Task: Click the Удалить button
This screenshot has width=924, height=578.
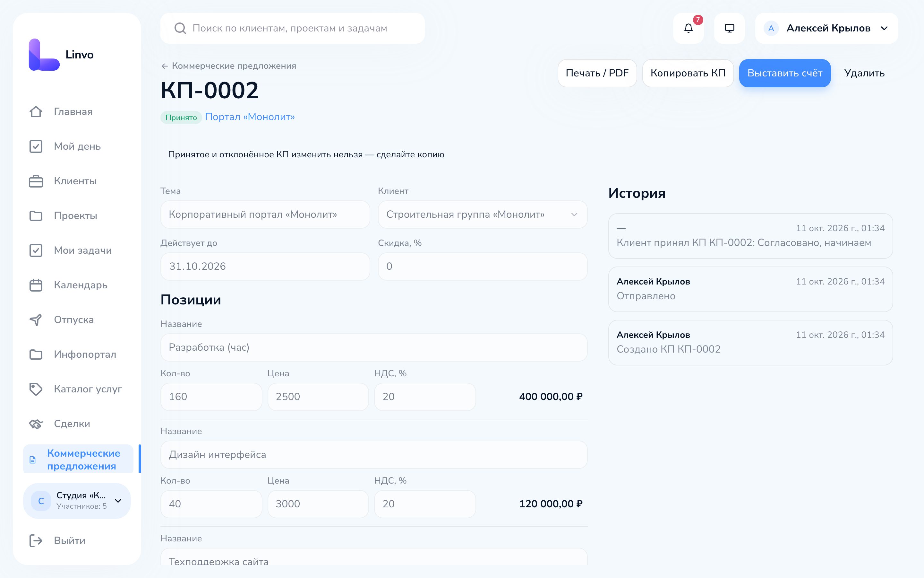Action: [864, 73]
